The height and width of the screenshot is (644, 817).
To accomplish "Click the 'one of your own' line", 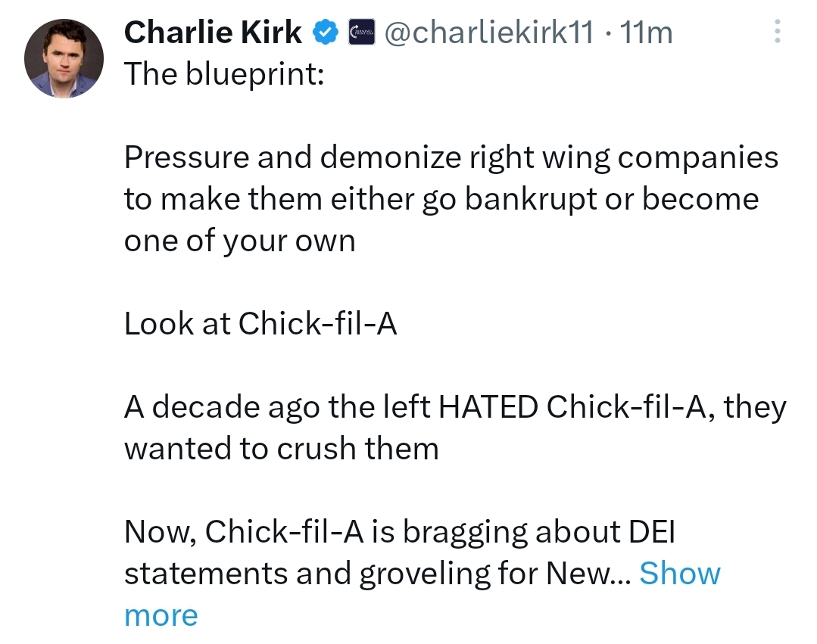I will point(240,241).
